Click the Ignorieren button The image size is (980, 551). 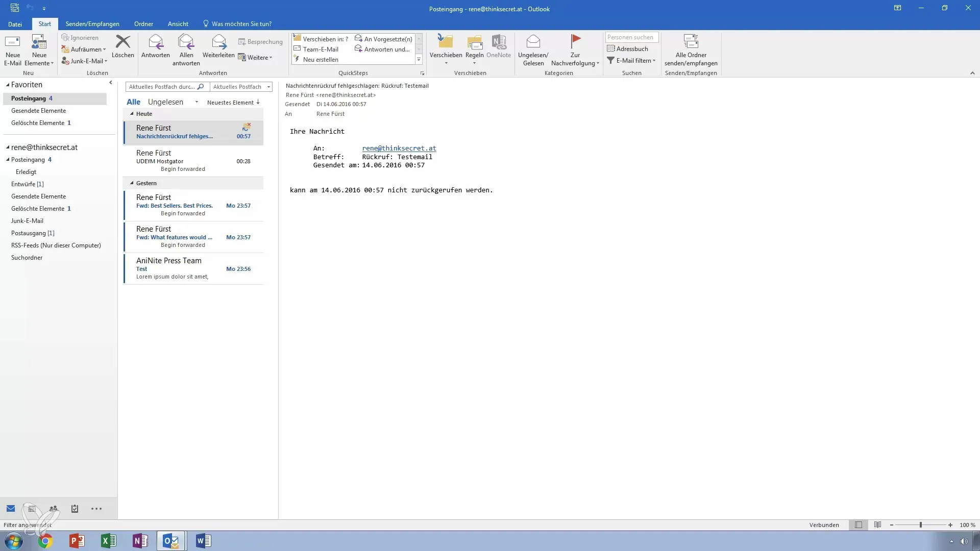click(80, 38)
